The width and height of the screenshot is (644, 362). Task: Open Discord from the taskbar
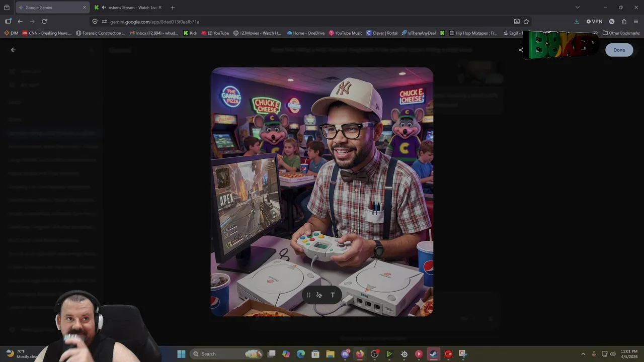345,354
